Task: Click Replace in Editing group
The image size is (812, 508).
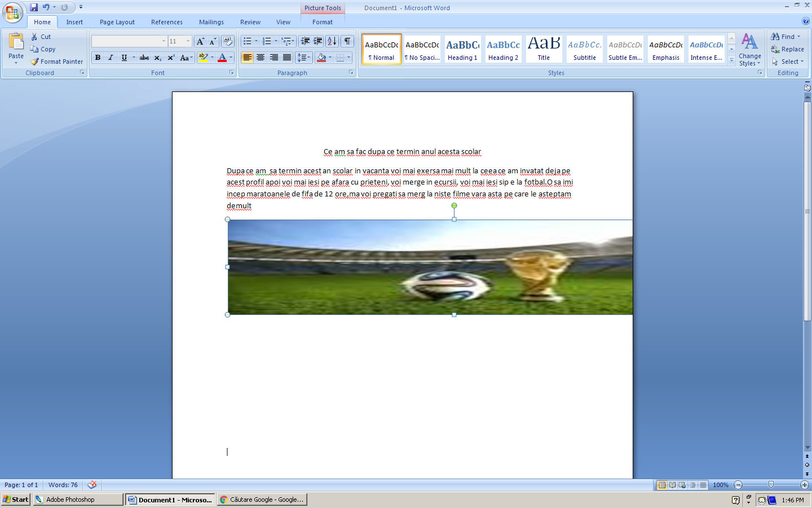Action: point(788,49)
